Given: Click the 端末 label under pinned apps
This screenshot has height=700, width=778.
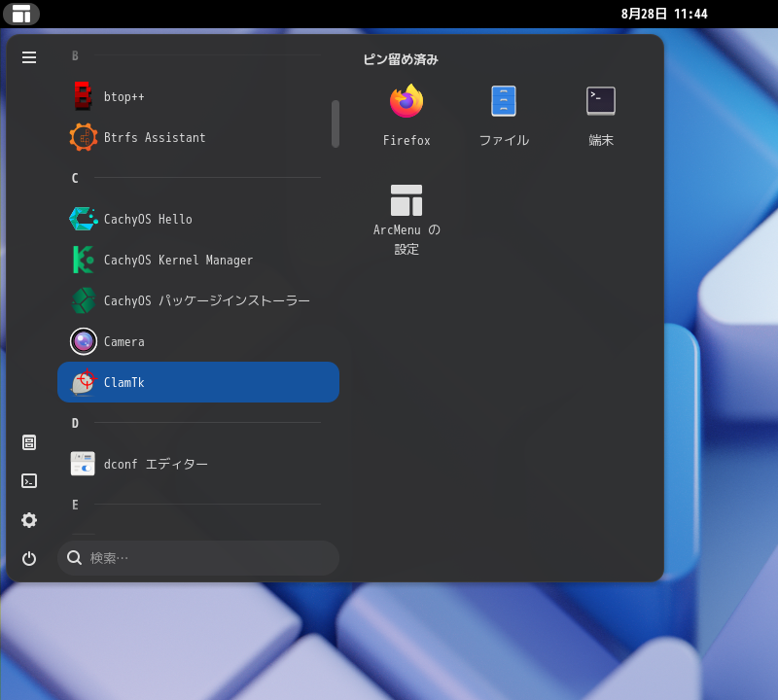Looking at the screenshot, I should coord(601,140).
